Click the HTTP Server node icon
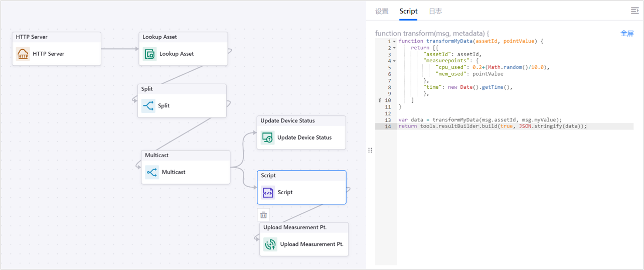Viewport: 644px width, 270px height. [23, 54]
